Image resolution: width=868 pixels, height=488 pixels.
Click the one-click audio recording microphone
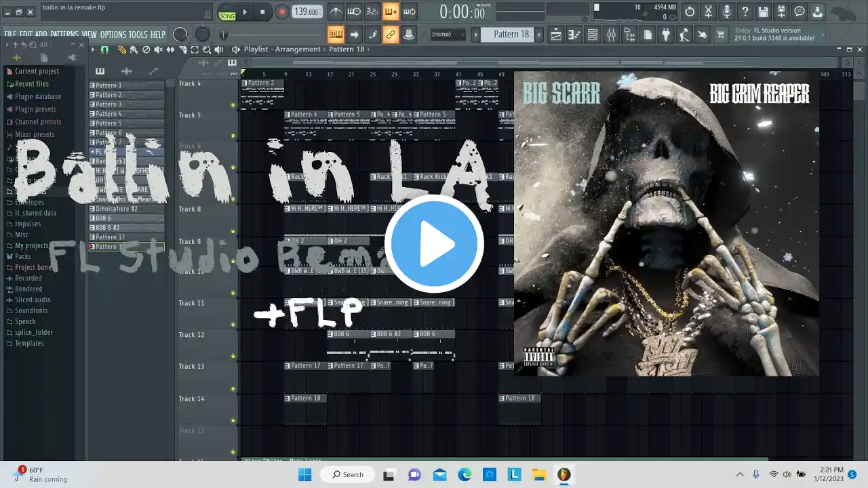pos(726,12)
